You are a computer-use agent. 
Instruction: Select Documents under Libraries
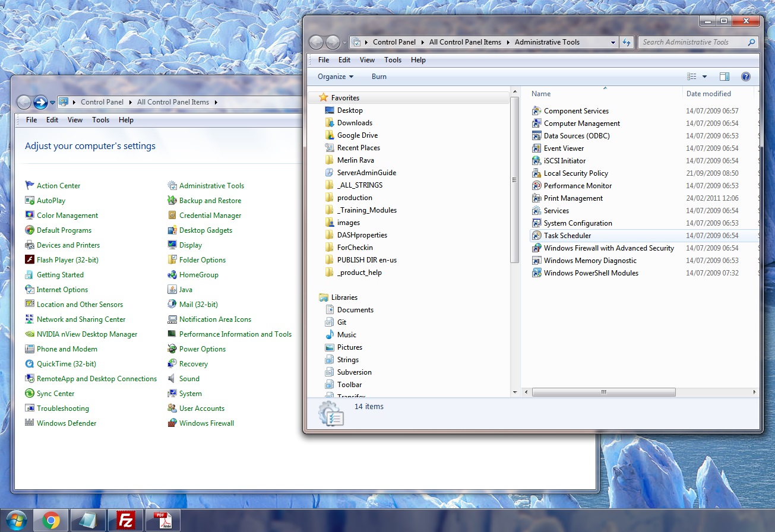(x=355, y=310)
